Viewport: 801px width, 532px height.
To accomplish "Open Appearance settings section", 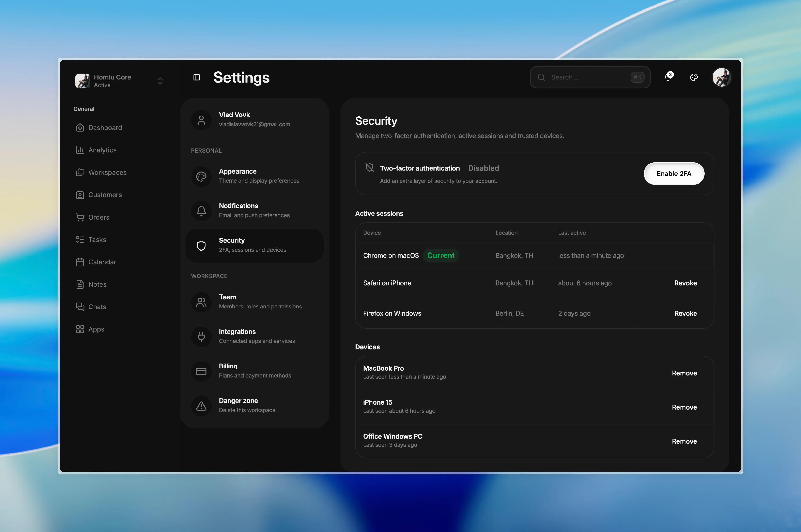I will tap(254, 176).
